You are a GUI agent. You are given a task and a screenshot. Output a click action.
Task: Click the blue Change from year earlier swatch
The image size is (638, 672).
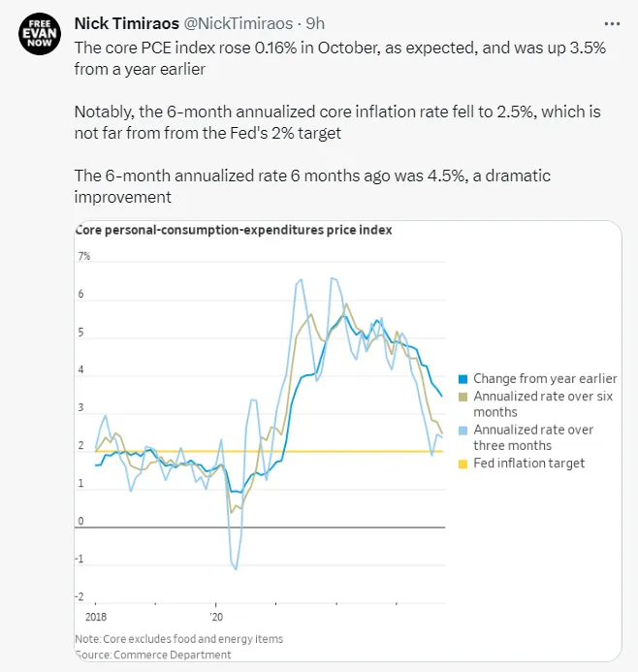(x=463, y=379)
